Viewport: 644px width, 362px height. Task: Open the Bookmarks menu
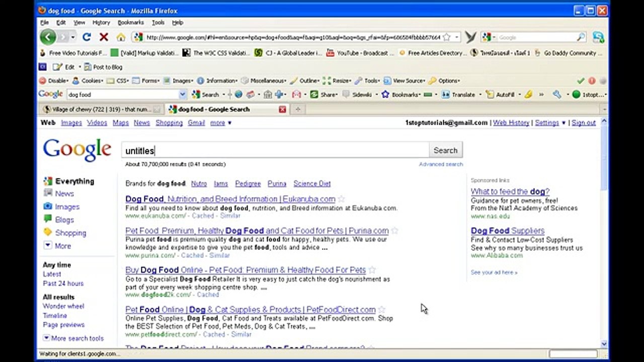[130, 23]
